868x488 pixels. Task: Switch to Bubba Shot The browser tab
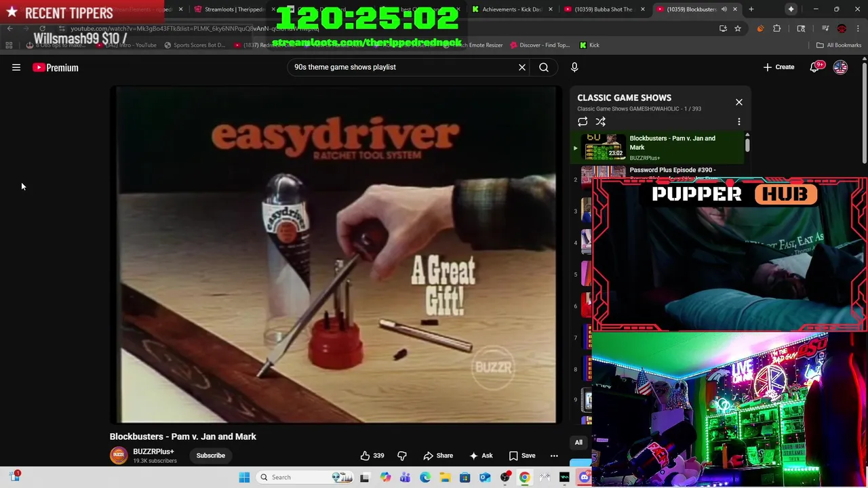pos(604,9)
